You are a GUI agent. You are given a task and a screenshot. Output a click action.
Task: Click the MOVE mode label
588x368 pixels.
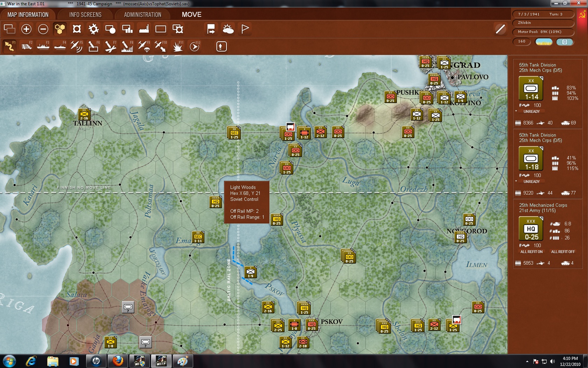tap(191, 15)
